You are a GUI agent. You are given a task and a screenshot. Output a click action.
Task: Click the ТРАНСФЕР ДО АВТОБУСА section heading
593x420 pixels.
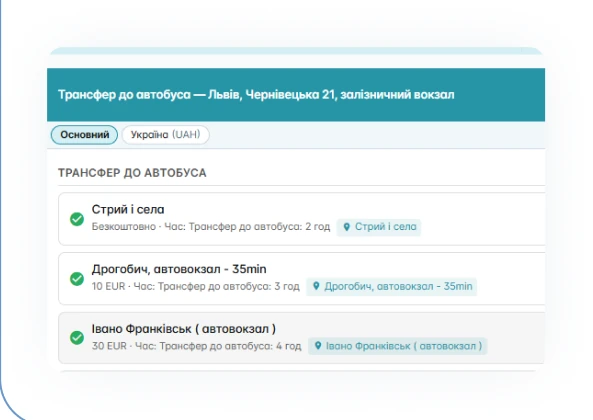point(132,173)
